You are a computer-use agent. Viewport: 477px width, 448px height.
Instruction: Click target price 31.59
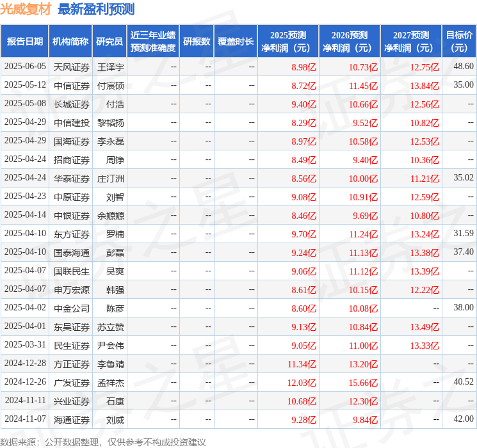click(x=464, y=233)
